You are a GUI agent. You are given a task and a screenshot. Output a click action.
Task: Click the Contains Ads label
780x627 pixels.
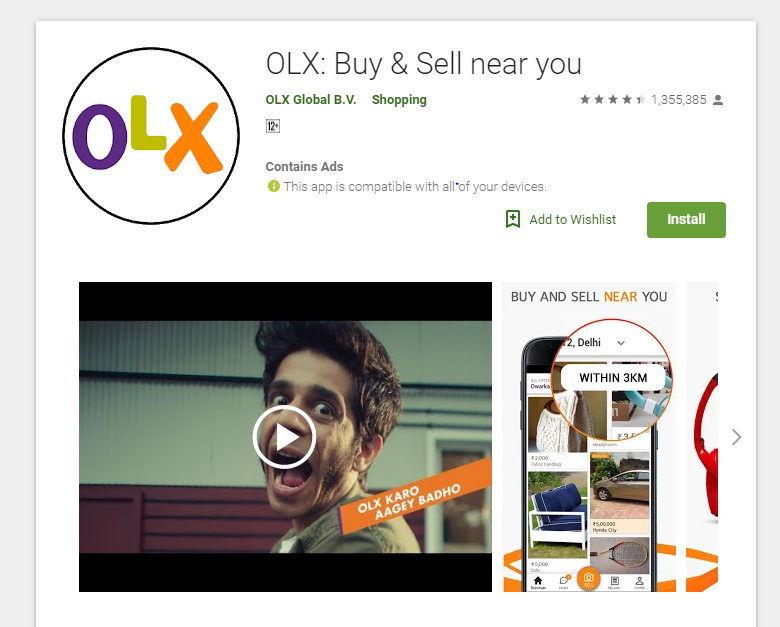304,166
